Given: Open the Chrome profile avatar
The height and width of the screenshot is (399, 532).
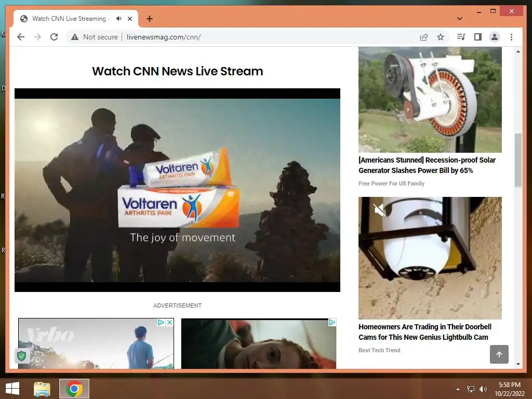Looking at the screenshot, I should (x=495, y=37).
